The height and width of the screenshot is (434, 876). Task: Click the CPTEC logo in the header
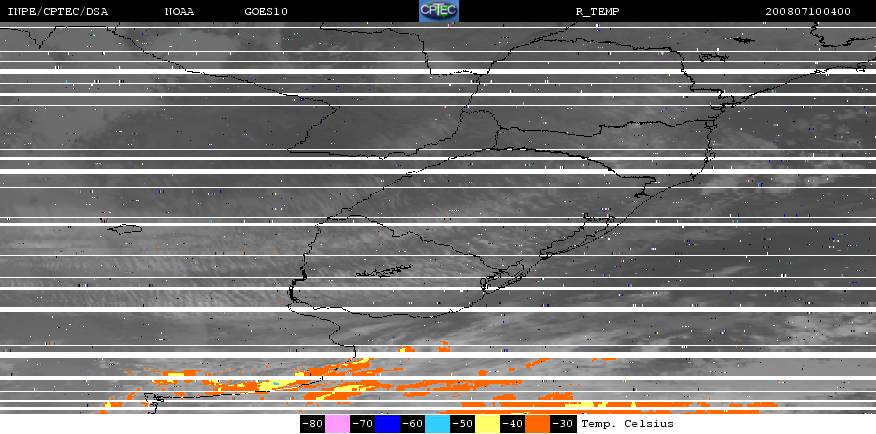(x=439, y=11)
